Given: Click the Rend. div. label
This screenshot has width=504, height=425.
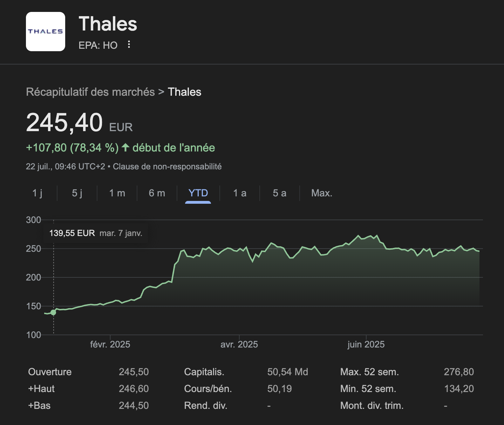Looking at the screenshot, I should click(x=206, y=405).
